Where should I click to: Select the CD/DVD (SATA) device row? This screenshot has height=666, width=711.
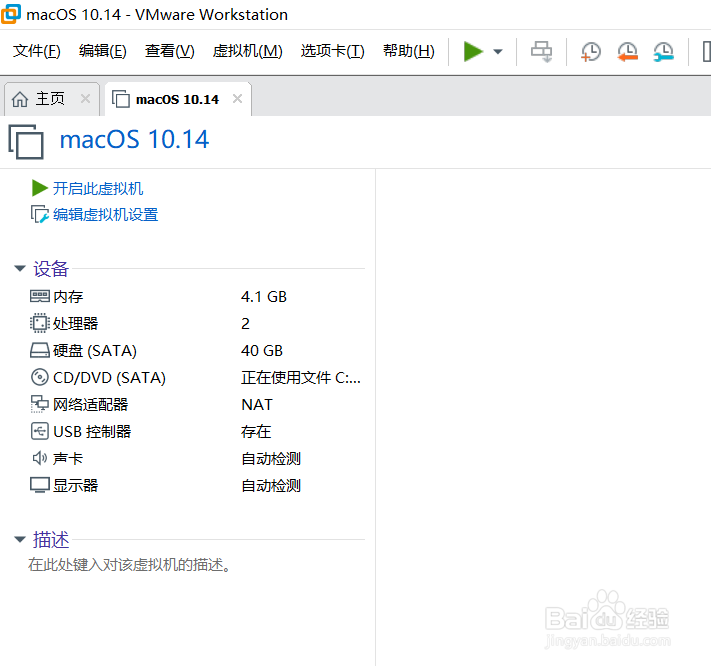tap(197, 377)
